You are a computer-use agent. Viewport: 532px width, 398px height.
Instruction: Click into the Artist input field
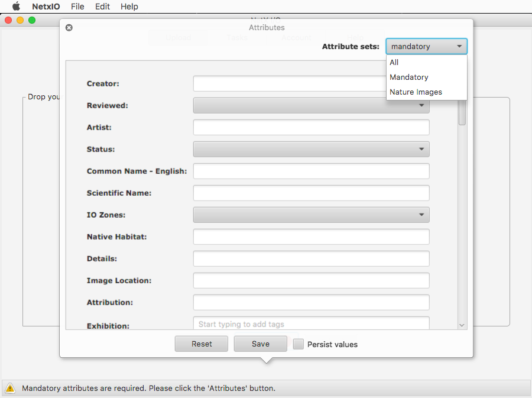[311, 127]
